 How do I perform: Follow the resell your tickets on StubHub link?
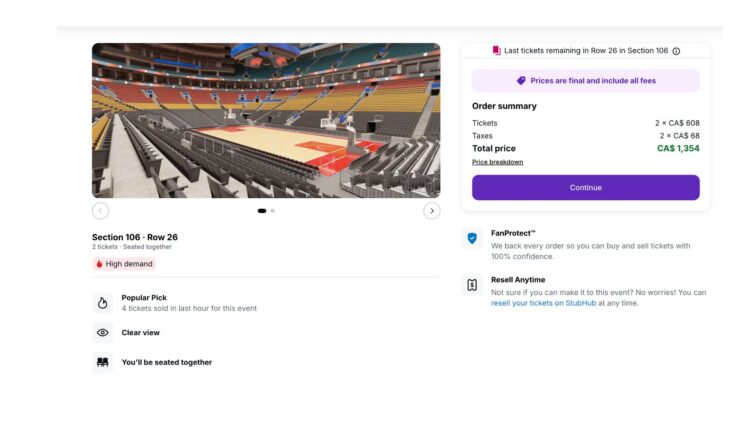point(543,303)
